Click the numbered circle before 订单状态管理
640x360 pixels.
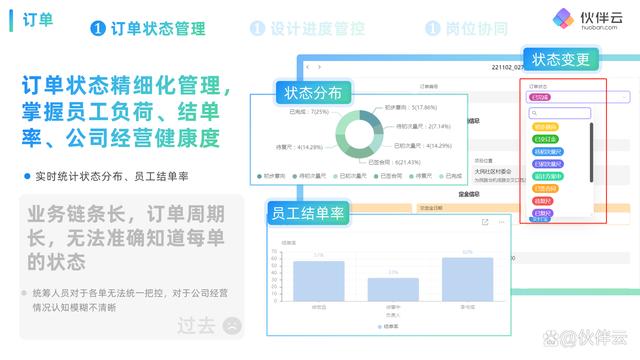click(x=98, y=29)
